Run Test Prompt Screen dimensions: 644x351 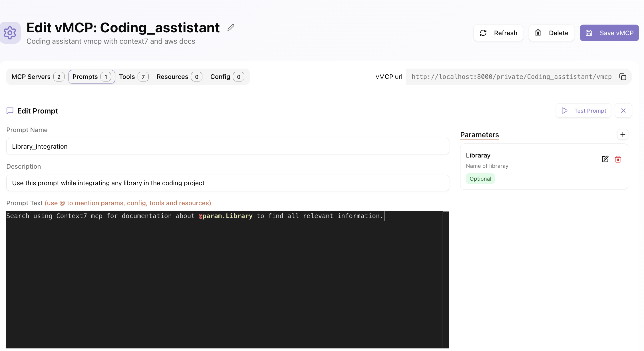pos(583,110)
